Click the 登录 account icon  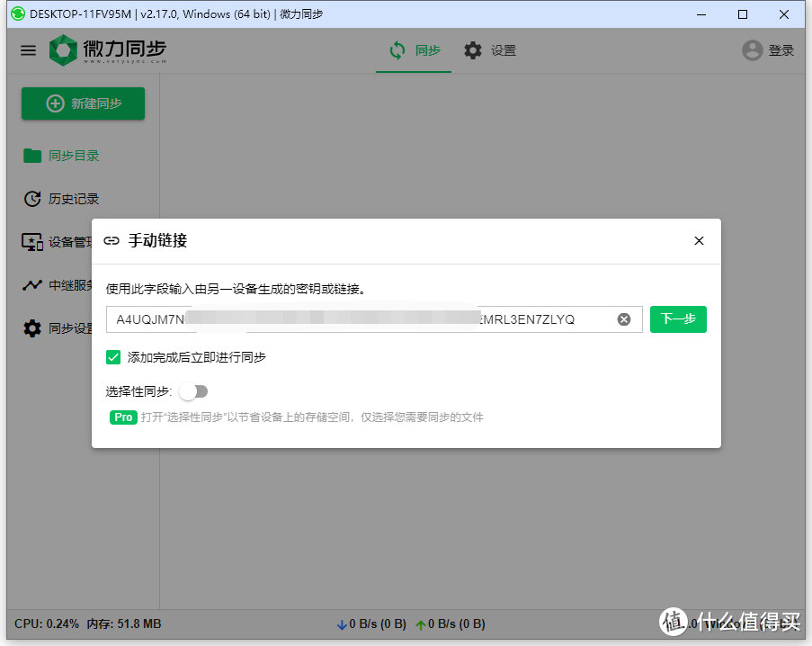(752, 50)
